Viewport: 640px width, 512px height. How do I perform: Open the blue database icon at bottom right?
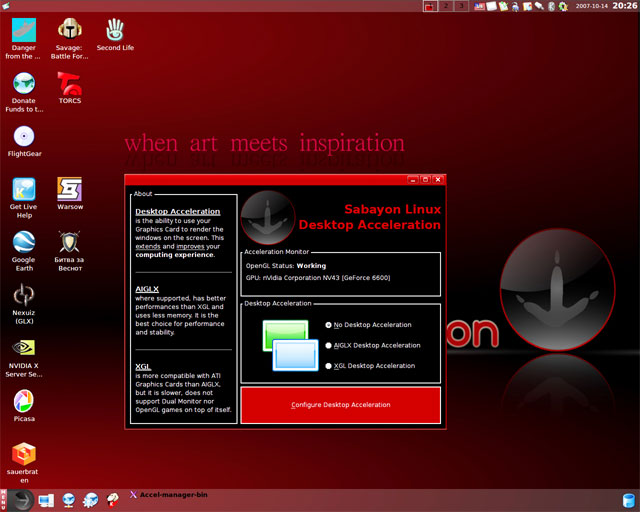pyautogui.click(x=629, y=501)
